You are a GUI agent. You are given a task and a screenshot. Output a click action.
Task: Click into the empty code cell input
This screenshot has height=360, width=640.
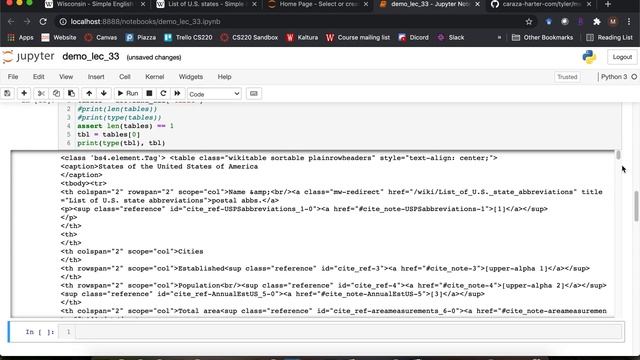[x=349, y=332]
